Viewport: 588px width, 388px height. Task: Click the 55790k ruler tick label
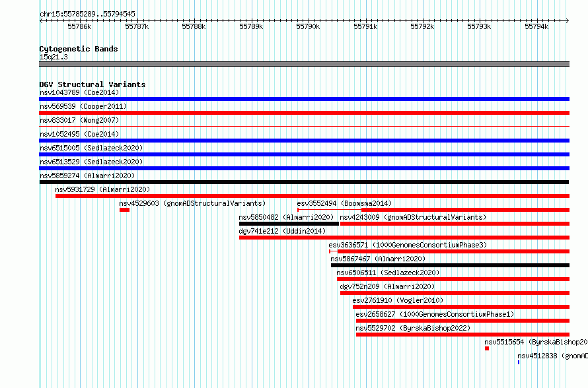pyautogui.click(x=309, y=26)
